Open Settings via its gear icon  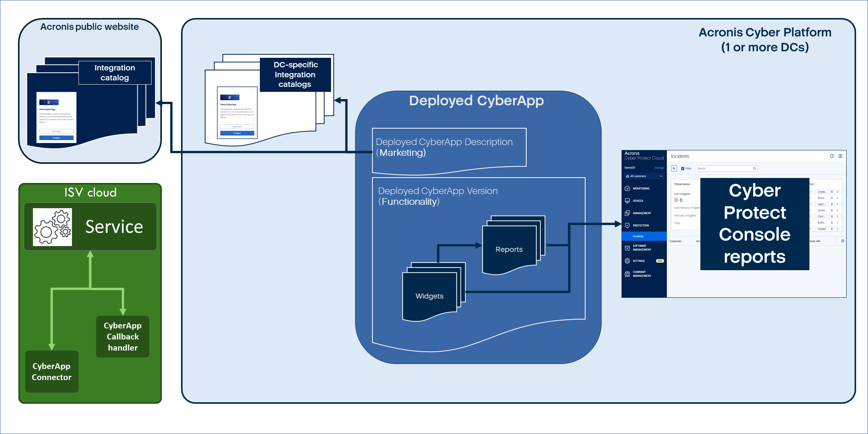[x=627, y=261]
